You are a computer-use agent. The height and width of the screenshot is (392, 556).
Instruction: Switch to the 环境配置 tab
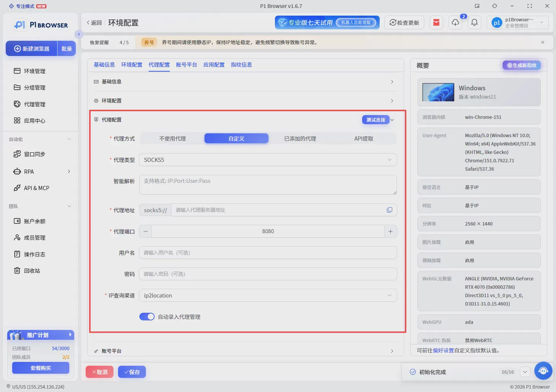point(132,65)
